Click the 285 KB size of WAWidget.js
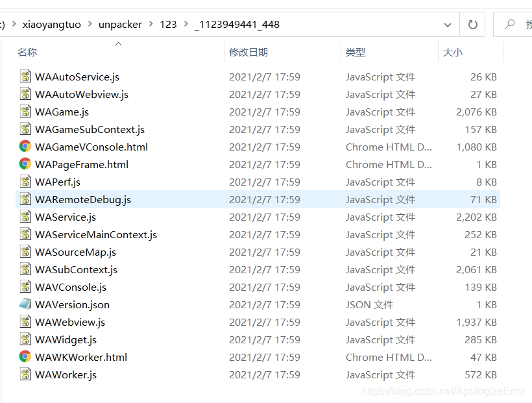 tap(481, 340)
